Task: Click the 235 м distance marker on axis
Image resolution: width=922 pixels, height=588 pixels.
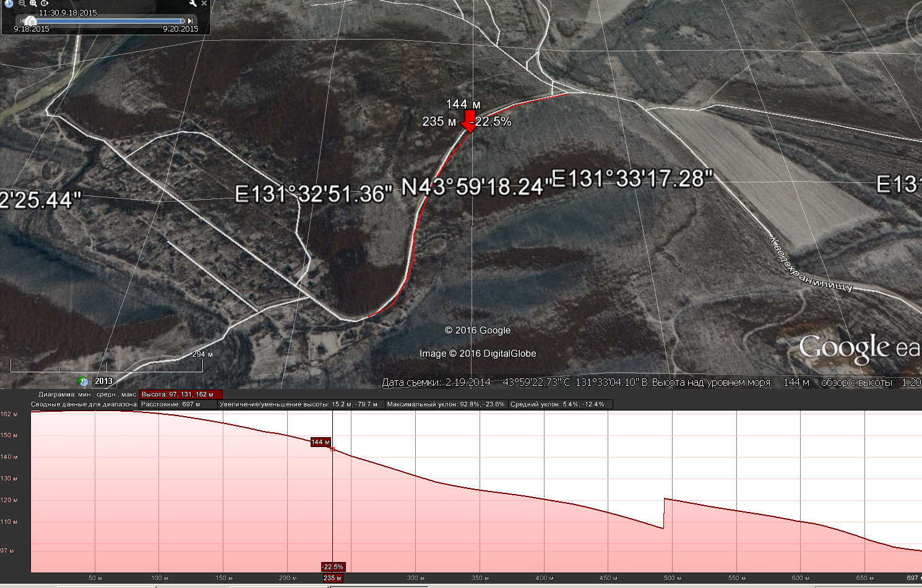Action: pyautogui.click(x=332, y=578)
